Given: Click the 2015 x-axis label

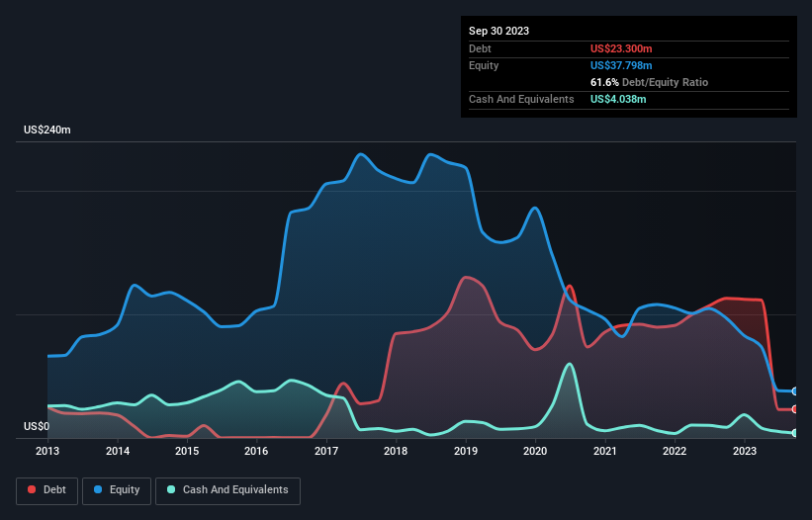Looking at the screenshot, I should click(x=187, y=451).
